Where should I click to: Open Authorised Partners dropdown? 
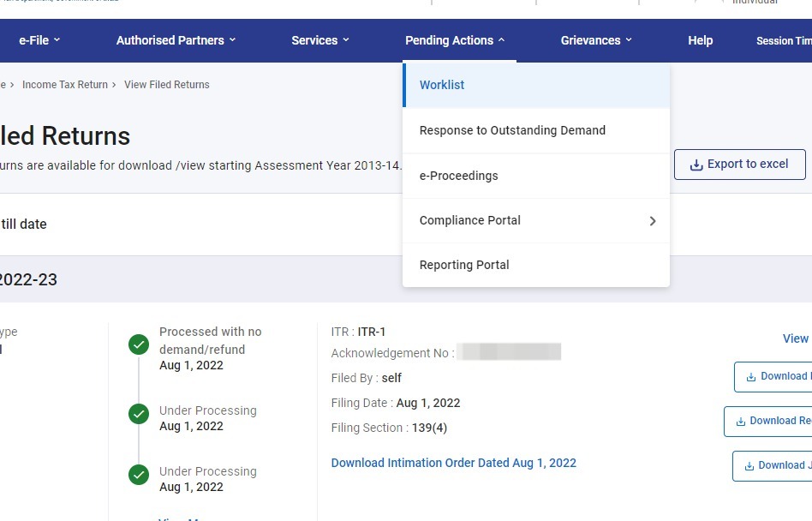(x=176, y=40)
